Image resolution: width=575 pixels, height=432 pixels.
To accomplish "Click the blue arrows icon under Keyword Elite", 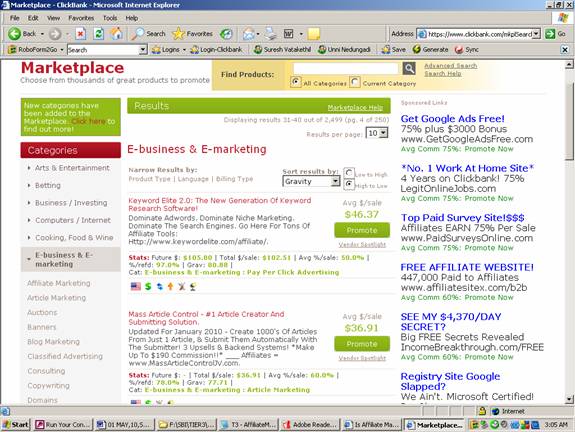I will click(160, 287).
